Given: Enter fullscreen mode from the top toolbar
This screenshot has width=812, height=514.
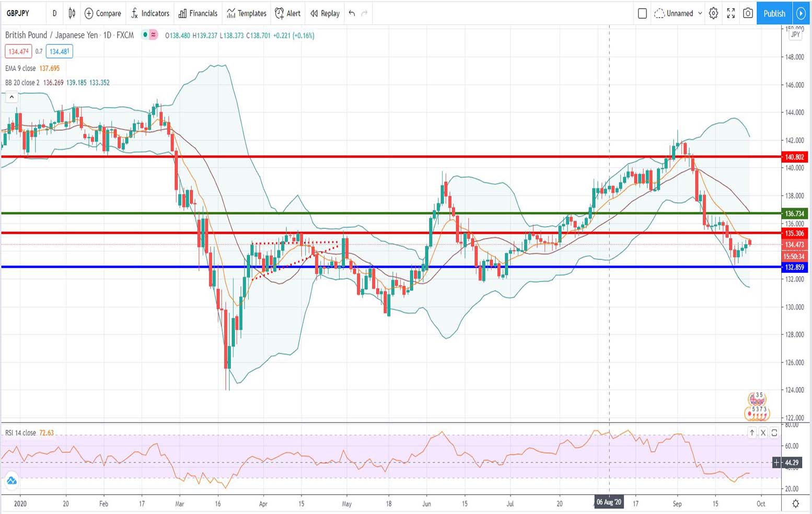Looking at the screenshot, I should coord(730,14).
